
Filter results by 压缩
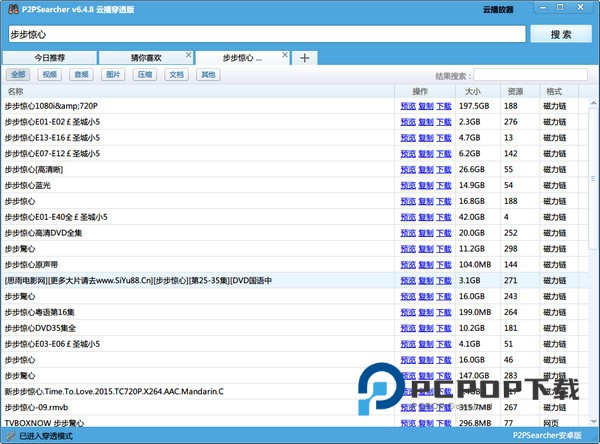145,74
